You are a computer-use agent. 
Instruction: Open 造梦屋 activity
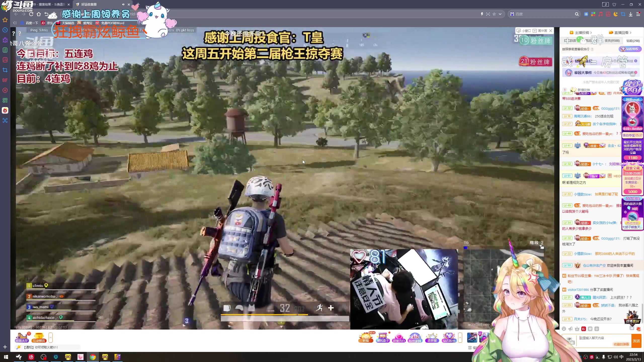[x=432, y=338]
